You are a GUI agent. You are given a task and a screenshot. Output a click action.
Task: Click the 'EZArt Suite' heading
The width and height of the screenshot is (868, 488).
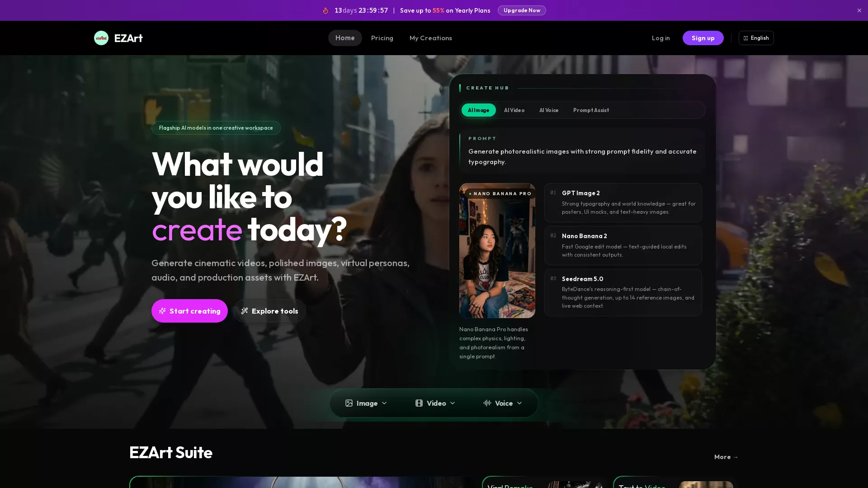(171, 452)
